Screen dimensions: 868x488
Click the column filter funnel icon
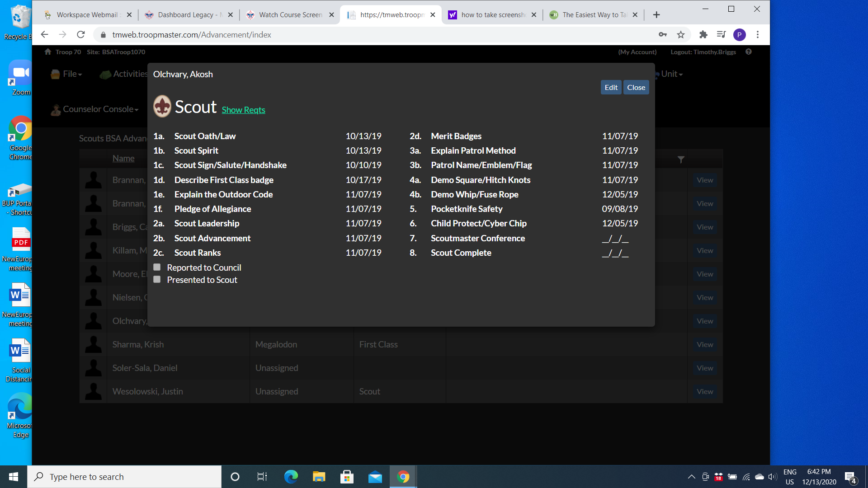tap(681, 160)
